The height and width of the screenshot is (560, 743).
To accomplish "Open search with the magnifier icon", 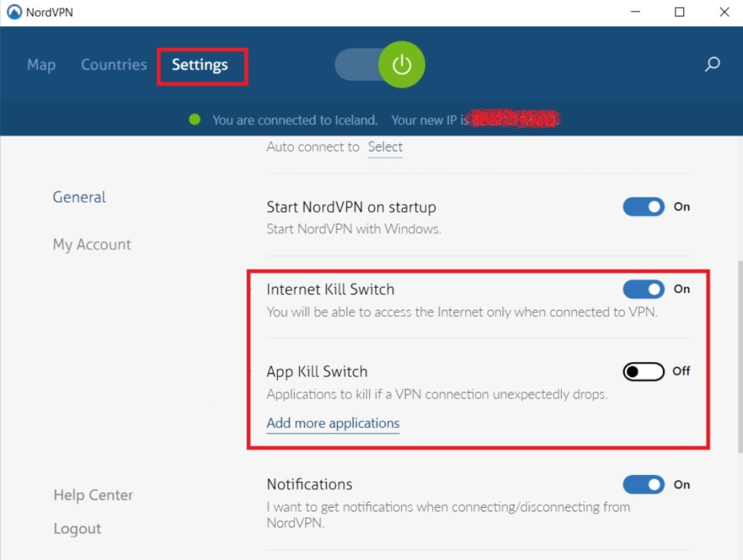I will click(x=712, y=65).
